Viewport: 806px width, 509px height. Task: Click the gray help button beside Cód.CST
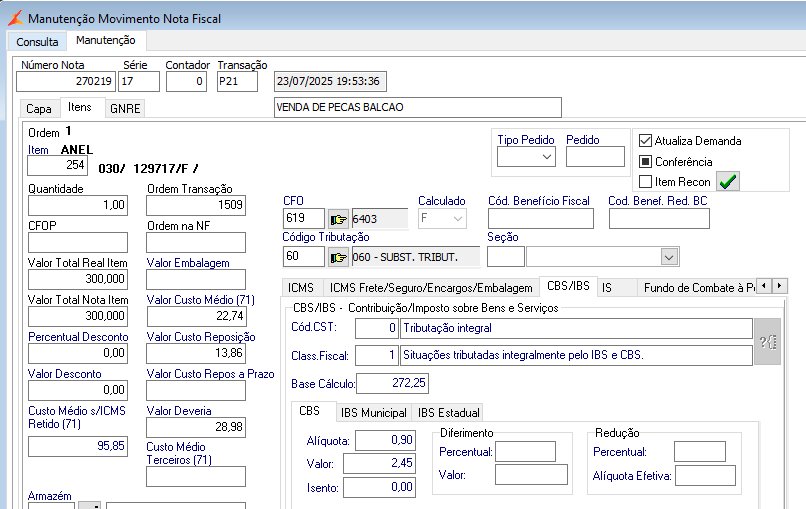point(767,341)
